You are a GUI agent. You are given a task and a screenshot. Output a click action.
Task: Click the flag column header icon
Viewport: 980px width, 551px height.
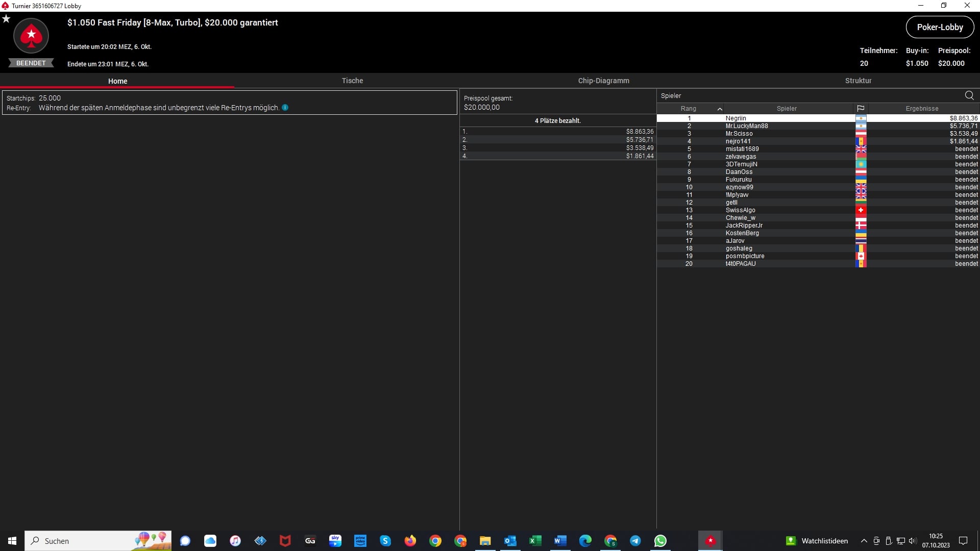[861, 109]
